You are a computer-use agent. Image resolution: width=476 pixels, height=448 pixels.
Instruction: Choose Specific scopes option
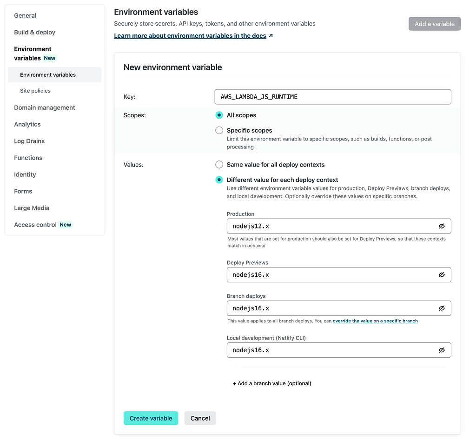coord(219,131)
